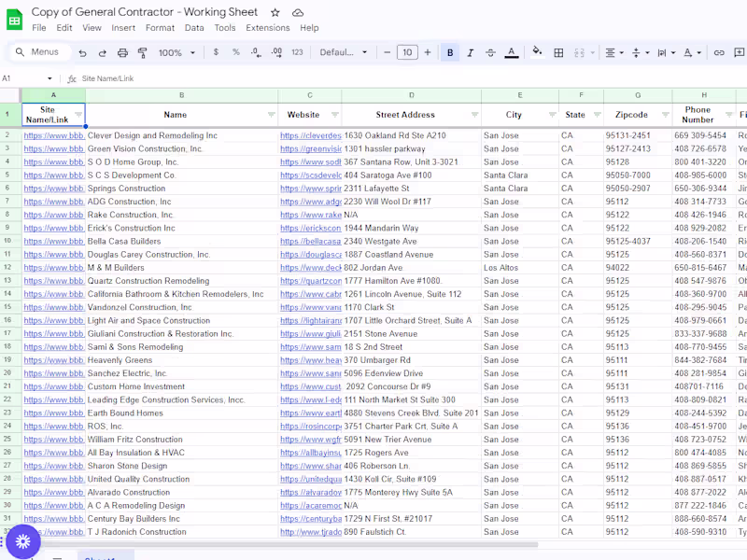The image size is (747, 560).
Task: Open the Borders tool
Action: [558, 53]
